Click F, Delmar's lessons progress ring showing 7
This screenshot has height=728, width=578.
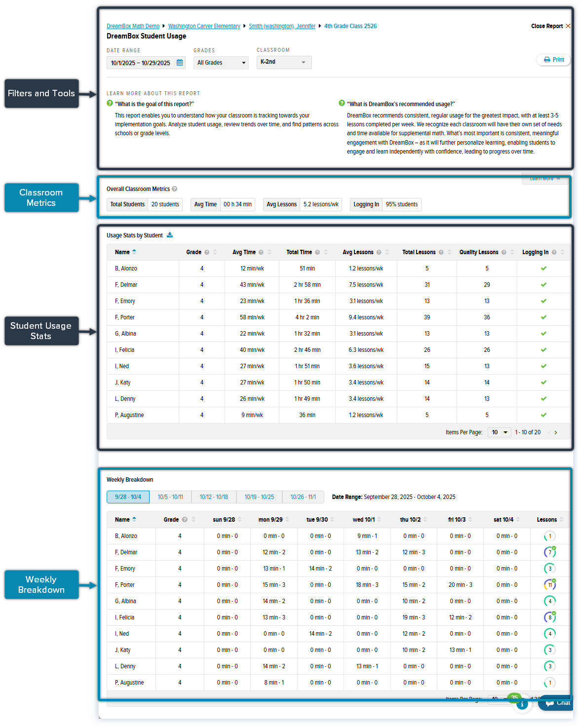pos(550,552)
